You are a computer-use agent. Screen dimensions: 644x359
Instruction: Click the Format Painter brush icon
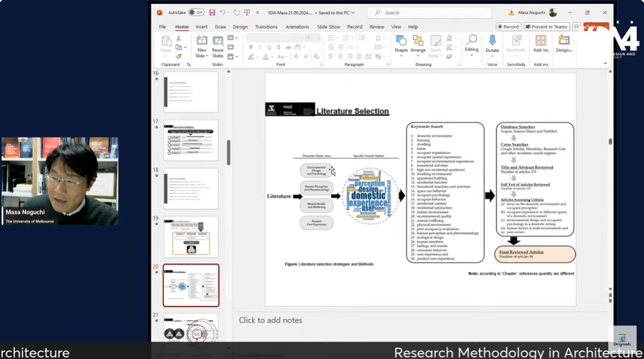[x=179, y=56]
